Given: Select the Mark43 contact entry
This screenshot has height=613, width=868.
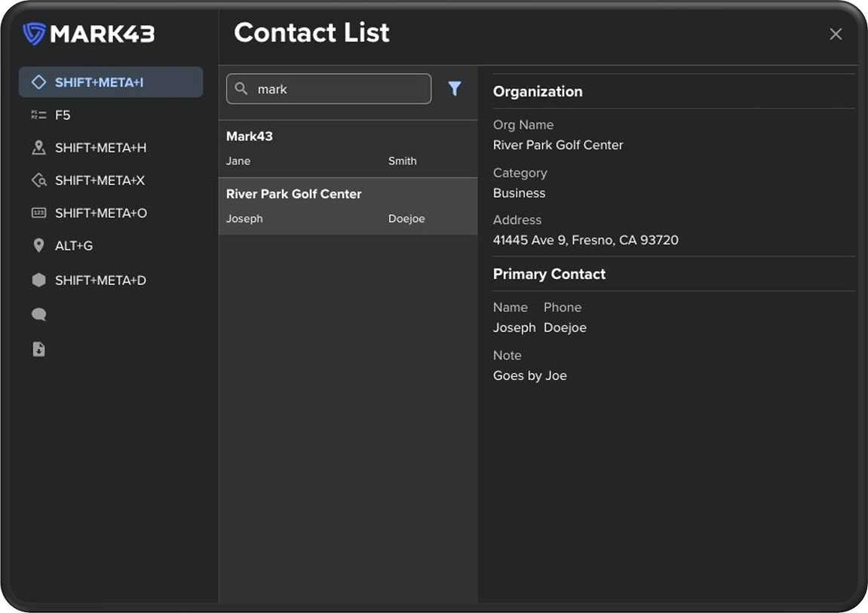Looking at the screenshot, I should pos(348,149).
